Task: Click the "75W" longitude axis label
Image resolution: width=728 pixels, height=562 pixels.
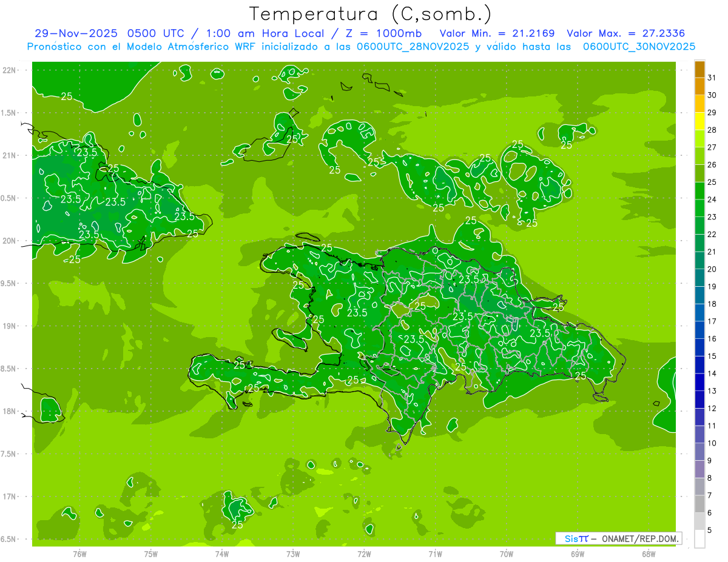Action: pos(151,554)
